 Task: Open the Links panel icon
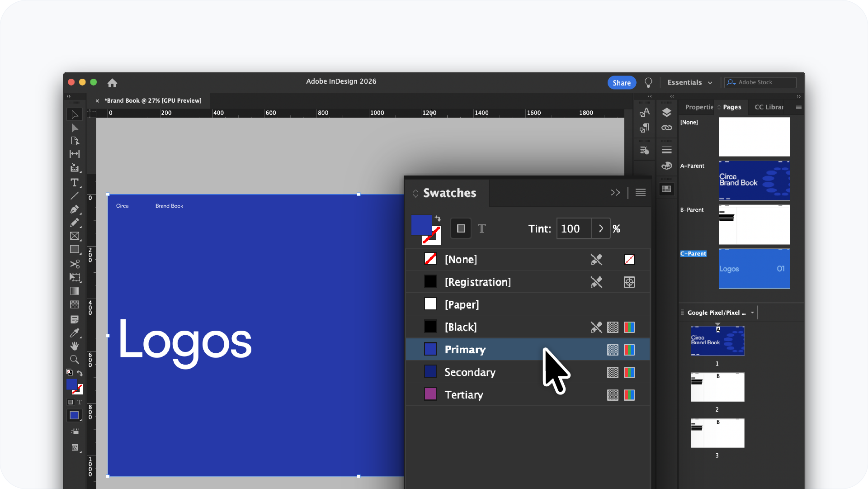[666, 128]
